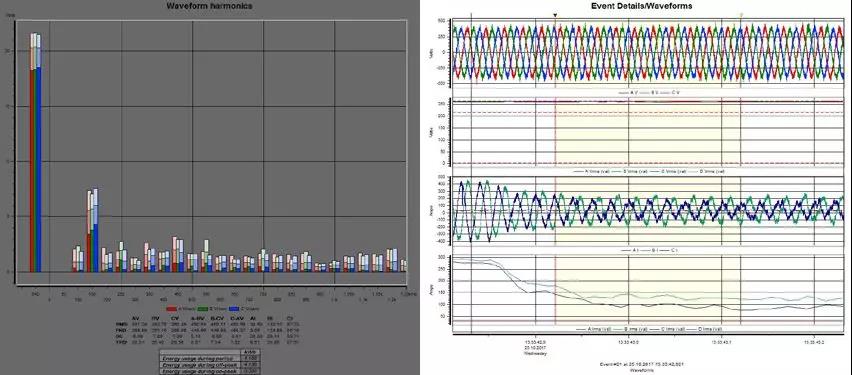This screenshot has width=852, height=375.
Task: Click the second-tallest harmonic bar group
Action: tap(92, 230)
